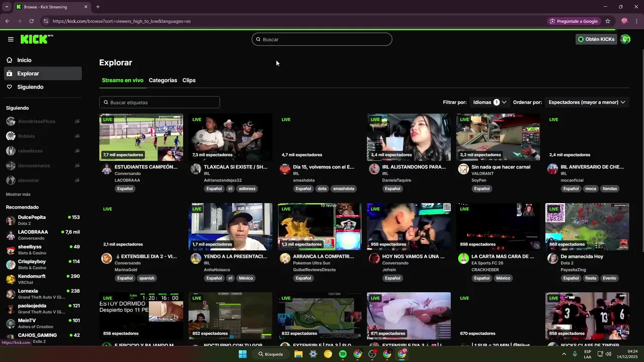Open SoyPan channel avatar
The height and width of the screenshot is (362, 644).
click(463, 169)
